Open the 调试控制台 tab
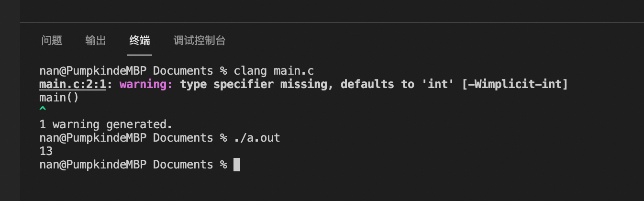 pos(199,41)
